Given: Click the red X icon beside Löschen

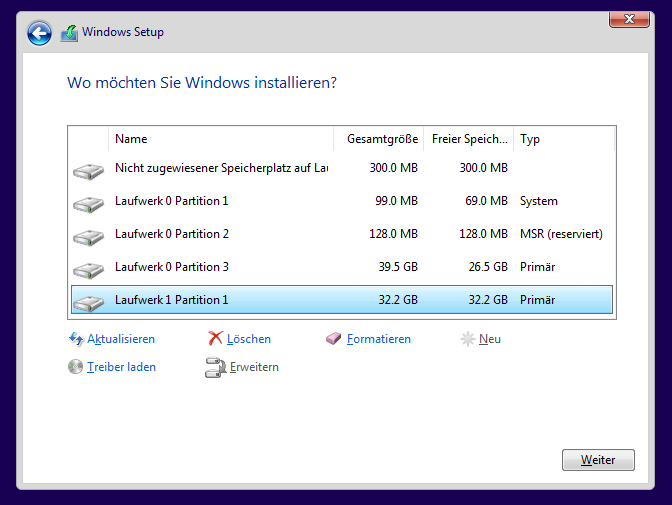Looking at the screenshot, I should coord(215,338).
